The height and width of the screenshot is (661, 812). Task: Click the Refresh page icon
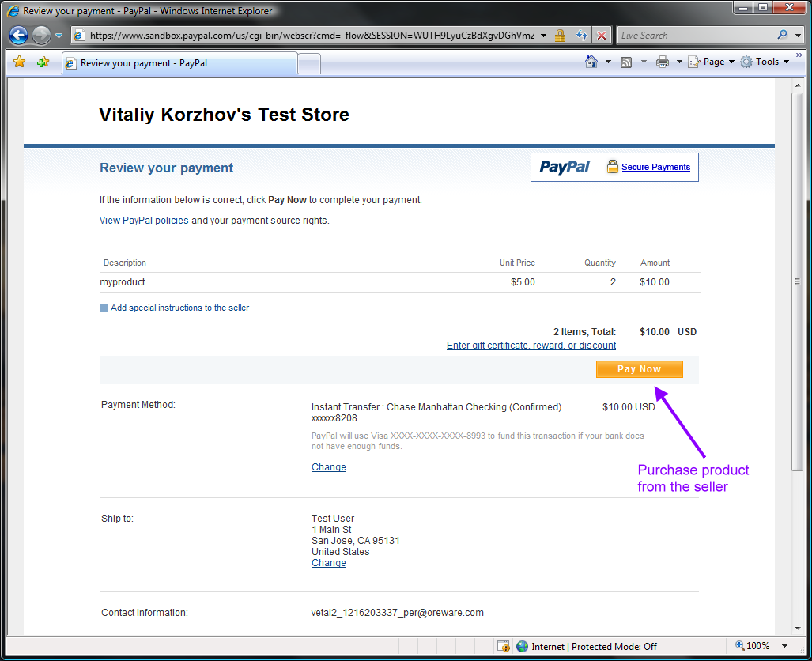click(582, 36)
